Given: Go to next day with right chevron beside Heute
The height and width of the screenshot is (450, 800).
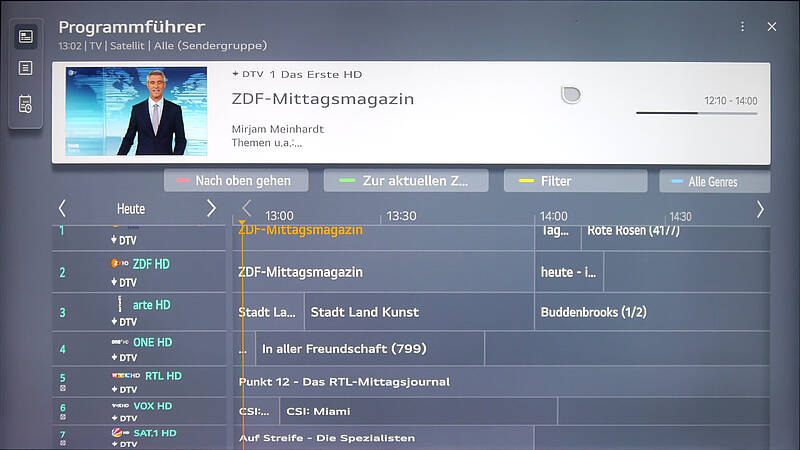Looking at the screenshot, I should point(211,208).
